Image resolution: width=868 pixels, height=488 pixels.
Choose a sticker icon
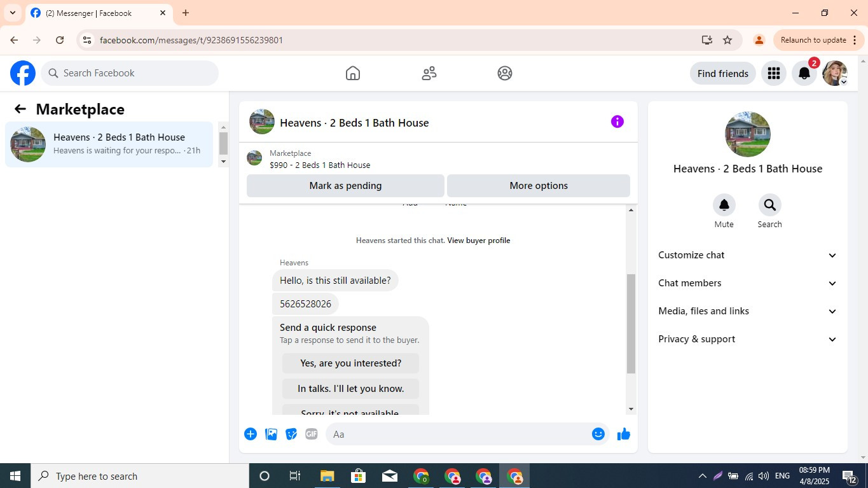[291, 434]
